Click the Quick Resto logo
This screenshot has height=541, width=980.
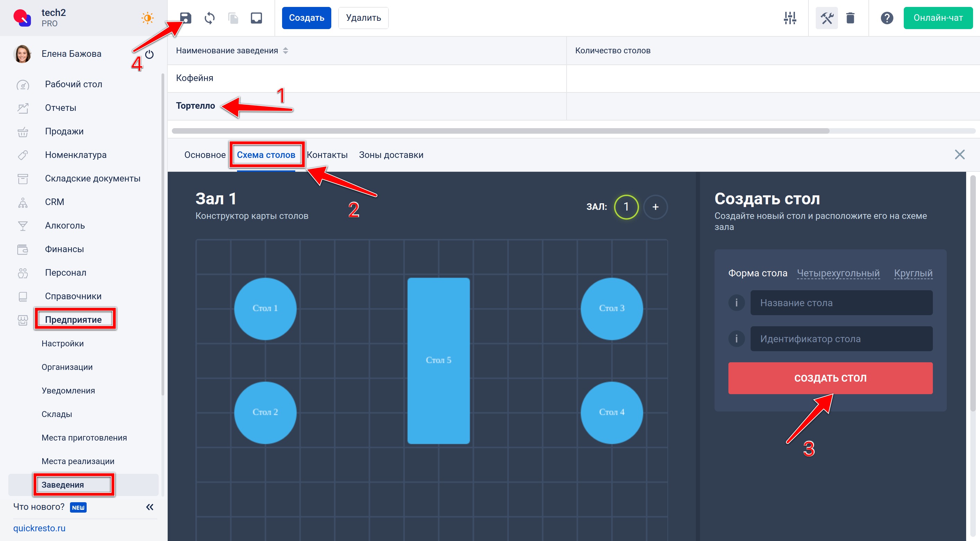pyautogui.click(x=22, y=18)
